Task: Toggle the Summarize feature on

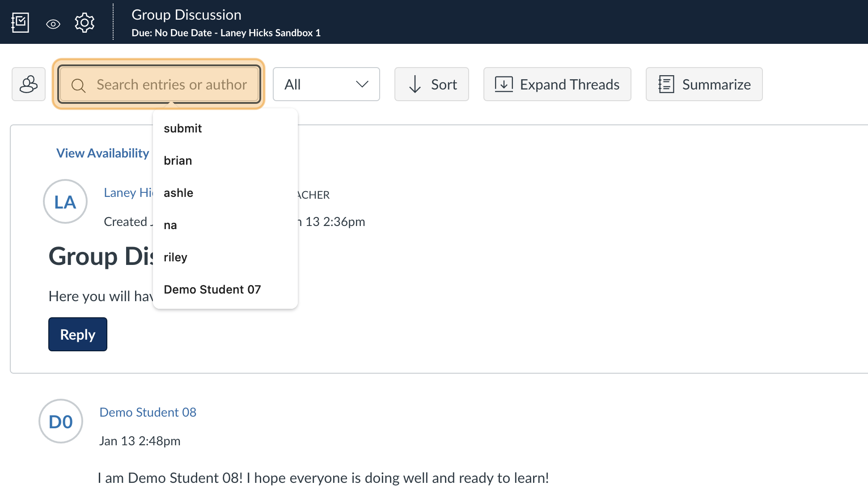Action: [703, 84]
